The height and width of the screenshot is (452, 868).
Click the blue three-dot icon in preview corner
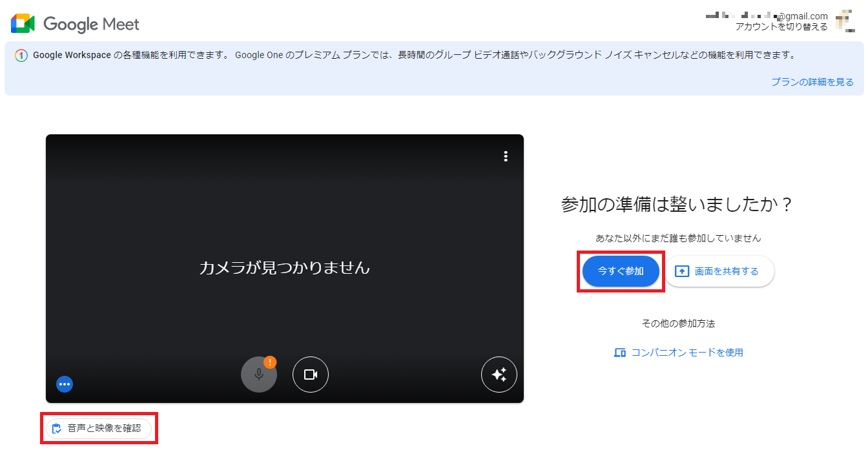click(65, 384)
